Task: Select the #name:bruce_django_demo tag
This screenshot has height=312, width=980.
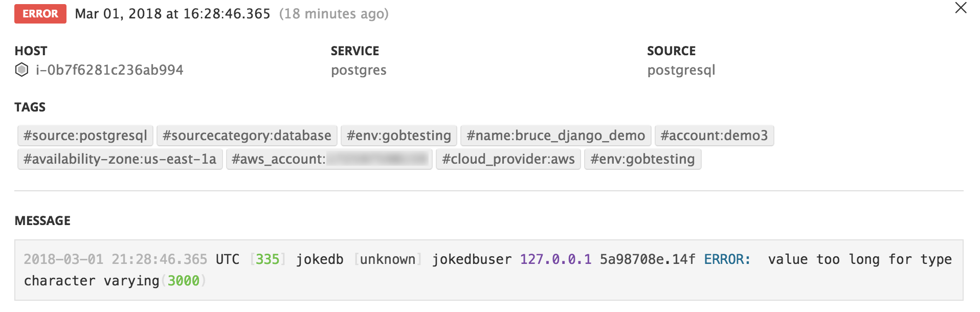Action: coord(555,136)
